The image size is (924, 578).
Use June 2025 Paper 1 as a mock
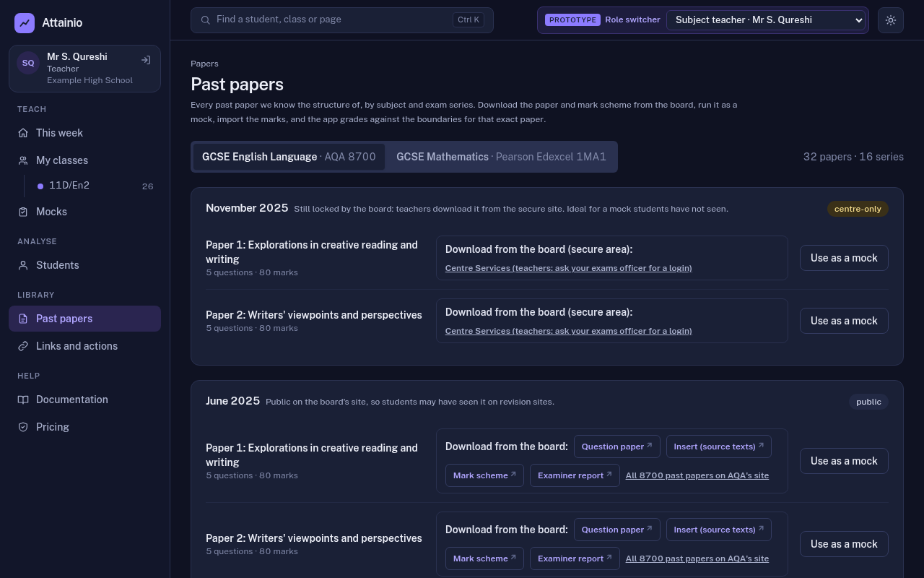(844, 461)
